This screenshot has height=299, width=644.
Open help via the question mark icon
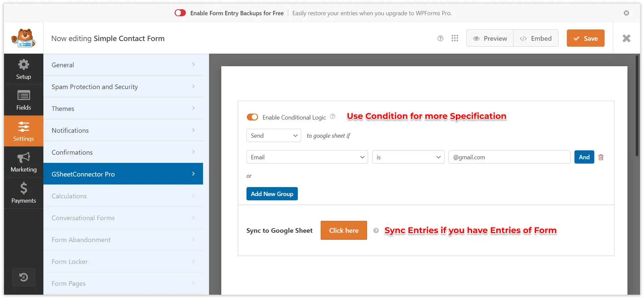click(x=440, y=38)
